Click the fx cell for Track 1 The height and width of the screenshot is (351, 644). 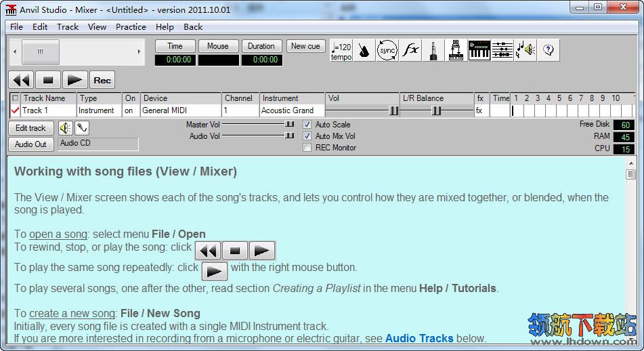(x=481, y=110)
